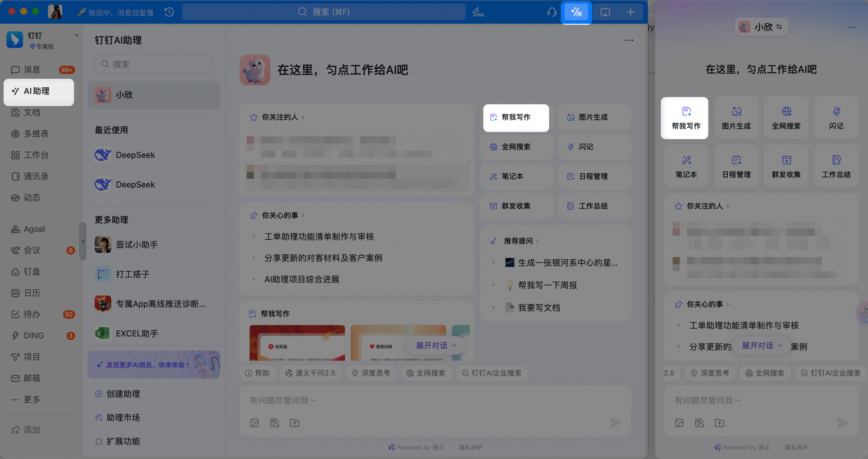868x459 pixels.
Task: Click the Beta lightning icon in top bar
Action: pyautogui.click(x=478, y=12)
